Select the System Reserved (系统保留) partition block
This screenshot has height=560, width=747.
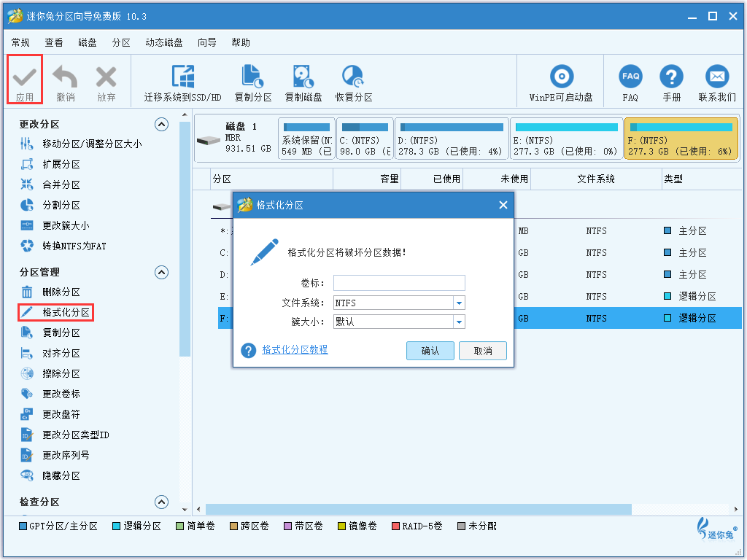coord(306,139)
